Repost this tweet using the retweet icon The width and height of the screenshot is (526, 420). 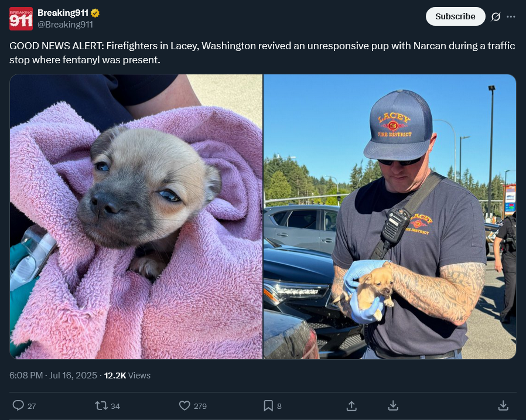101,406
